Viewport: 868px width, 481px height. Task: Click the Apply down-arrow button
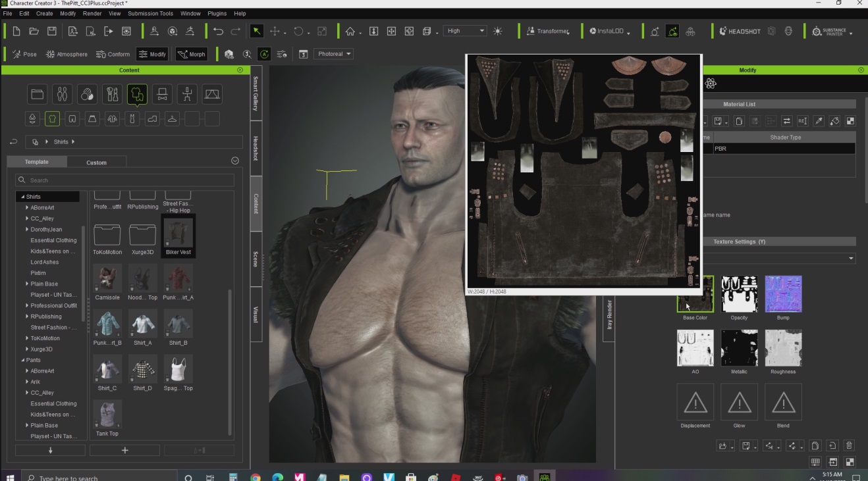50,450
